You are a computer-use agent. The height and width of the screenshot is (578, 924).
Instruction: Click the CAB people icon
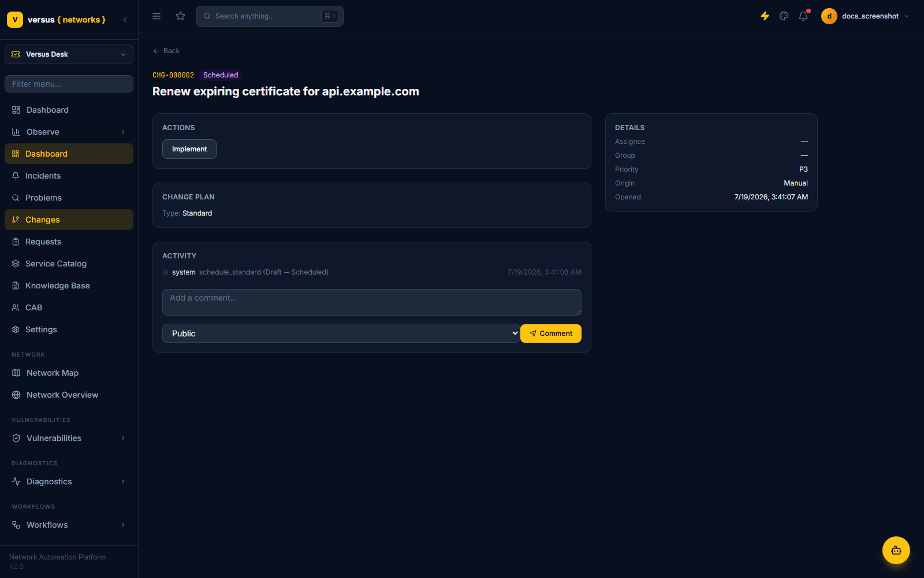pos(16,307)
